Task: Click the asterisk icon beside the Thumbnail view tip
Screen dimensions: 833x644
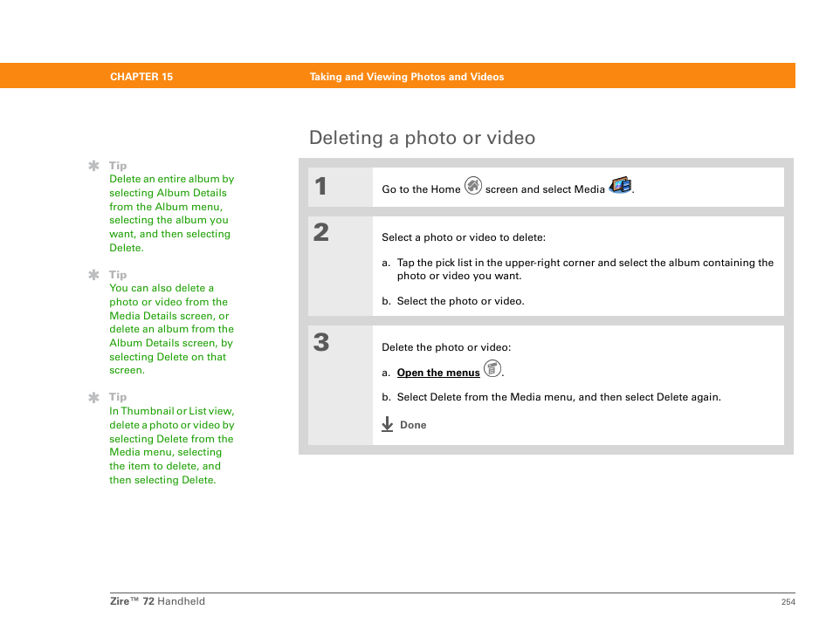Action: [94, 398]
